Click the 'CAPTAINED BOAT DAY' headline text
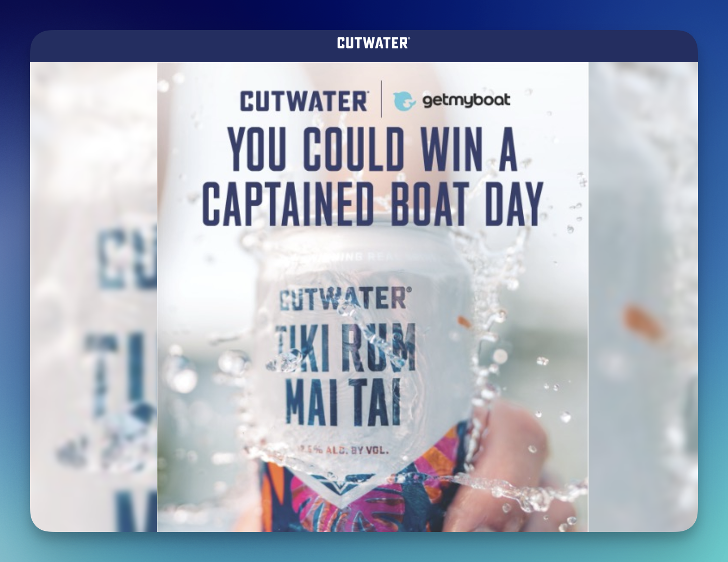This screenshot has width=728, height=562. 372,204
